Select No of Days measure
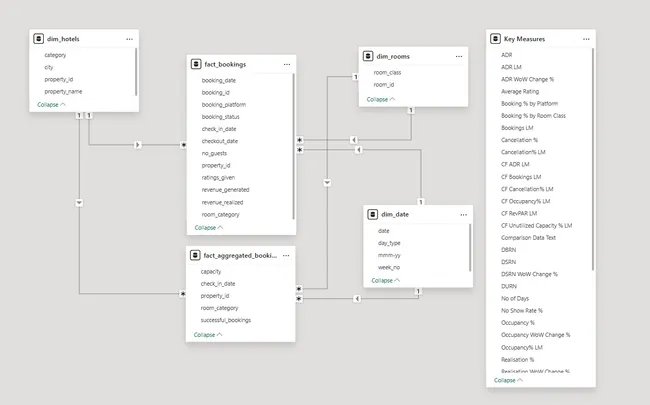This screenshot has width=650, height=405. [x=515, y=298]
